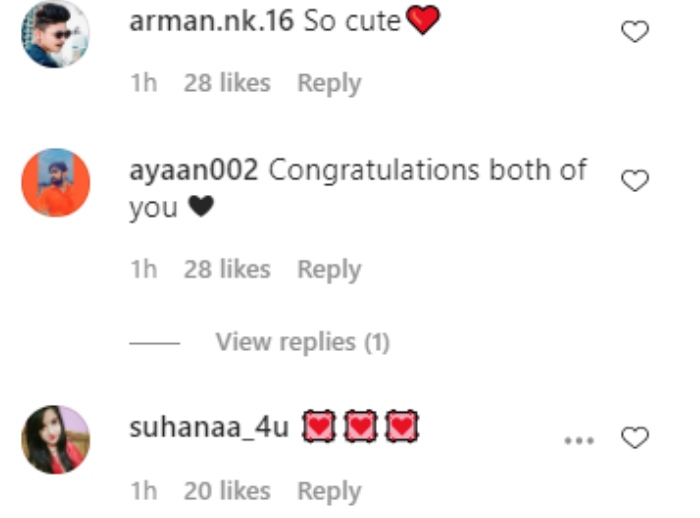Expand View replies (1) under ayaan002
This screenshot has width=700, height=518.
point(303,343)
